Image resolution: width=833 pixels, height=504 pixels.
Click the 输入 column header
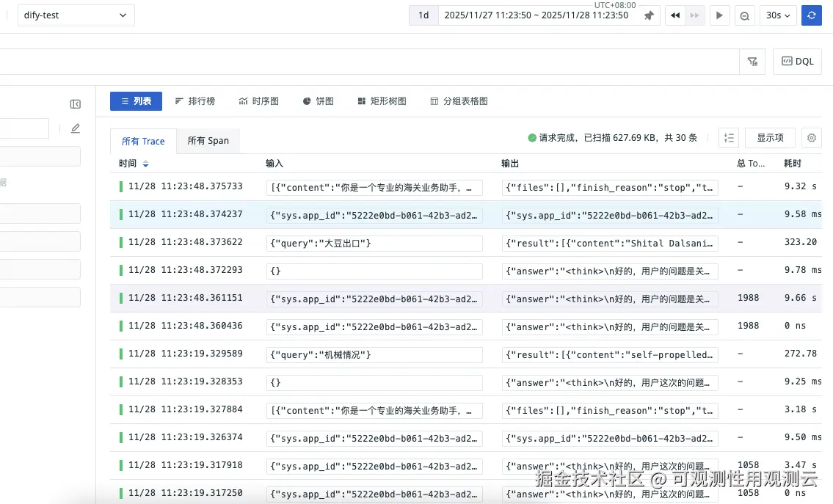click(274, 164)
